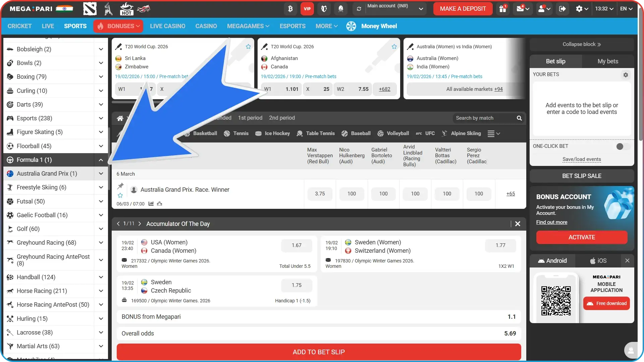
Task: Open the 13:32 time zone dropdown
Action: point(604,9)
